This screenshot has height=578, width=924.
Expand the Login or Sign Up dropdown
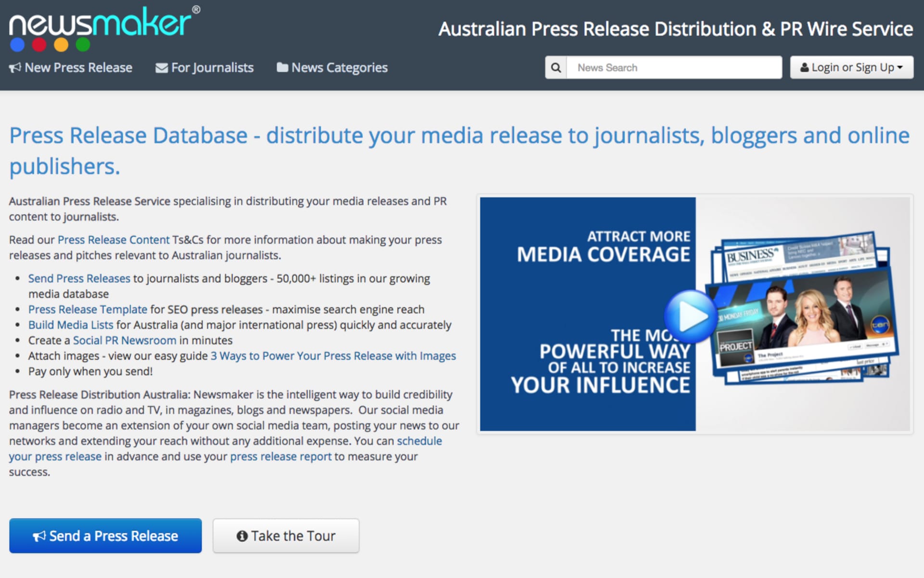tap(852, 67)
